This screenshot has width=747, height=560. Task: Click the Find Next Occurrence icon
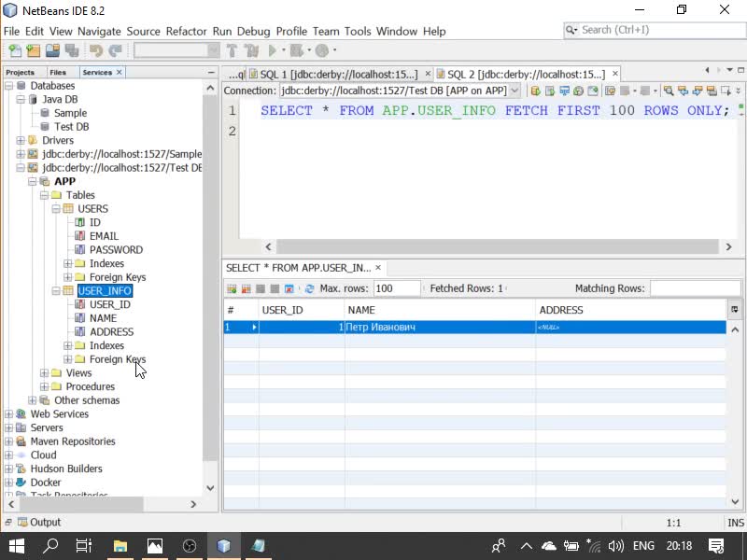(x=698, y=91)
